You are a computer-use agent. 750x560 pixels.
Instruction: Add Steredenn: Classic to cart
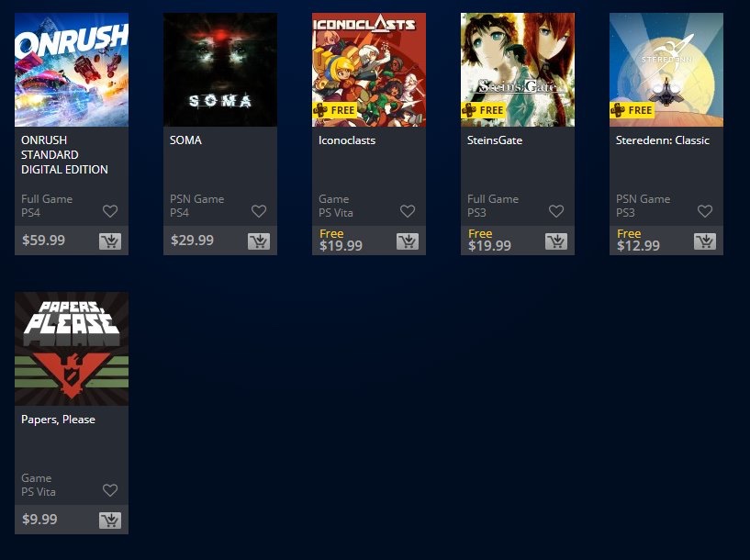705,241
